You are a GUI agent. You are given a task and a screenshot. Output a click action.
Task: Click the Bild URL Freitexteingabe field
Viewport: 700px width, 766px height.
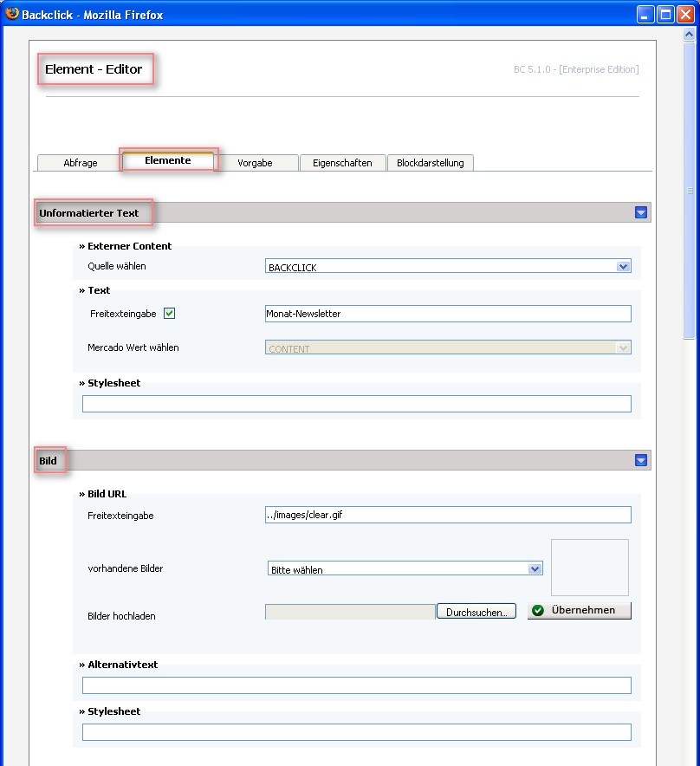pyautogui.click(x=448, y=515)
